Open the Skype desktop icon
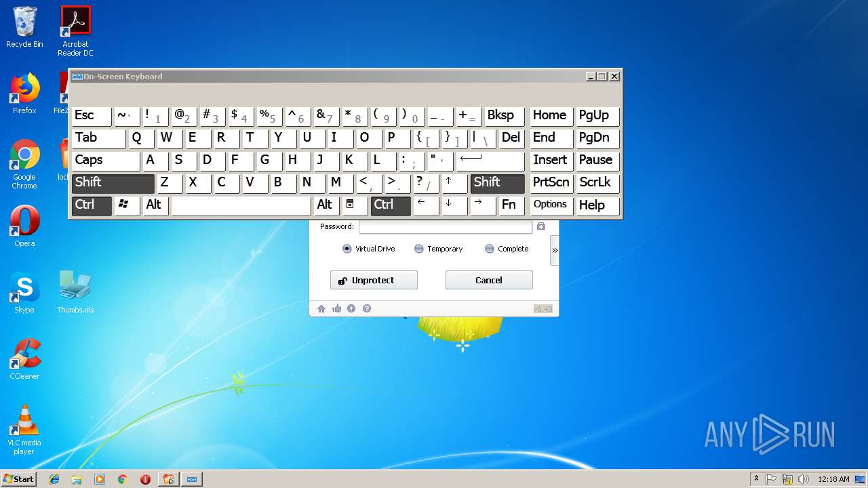This screenshot has width=868, height=488. point(24,293)
